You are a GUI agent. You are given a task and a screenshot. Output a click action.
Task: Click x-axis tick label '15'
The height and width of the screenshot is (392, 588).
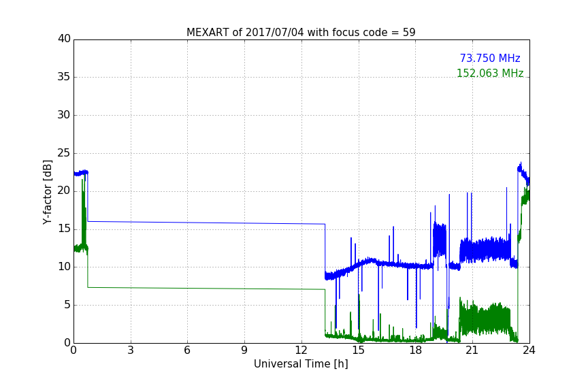358,350
